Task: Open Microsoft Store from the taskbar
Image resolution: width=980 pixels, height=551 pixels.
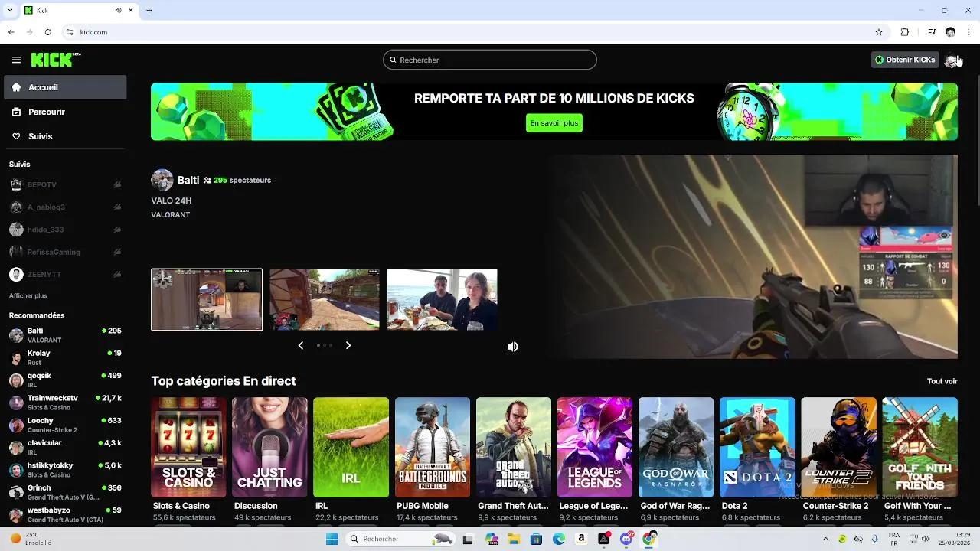Action: pos(536,539)
